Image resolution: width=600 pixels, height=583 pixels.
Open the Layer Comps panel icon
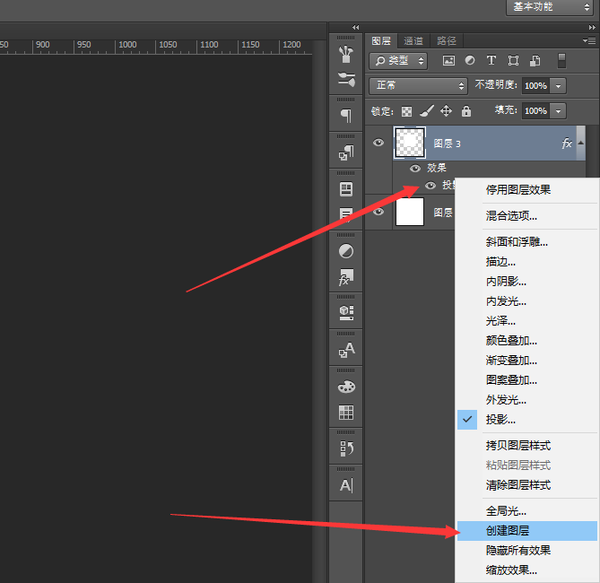point(346,189)
